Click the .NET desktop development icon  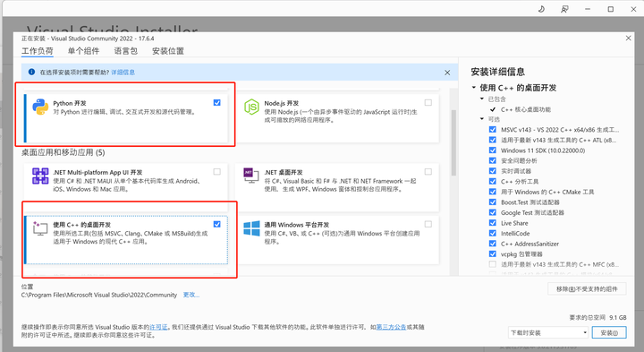point(251,176)
